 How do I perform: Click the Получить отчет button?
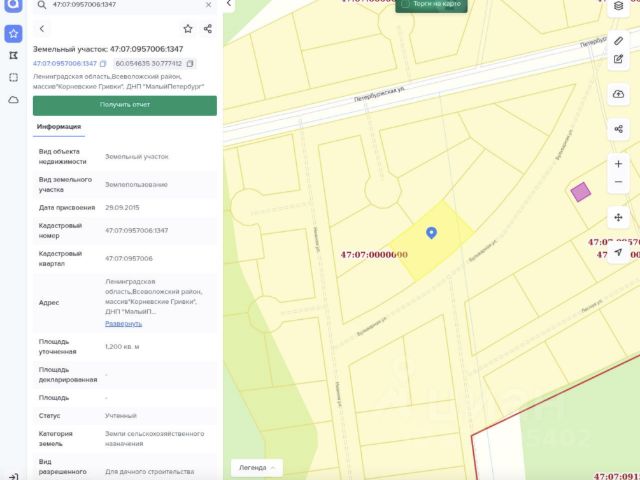[125, 105]
